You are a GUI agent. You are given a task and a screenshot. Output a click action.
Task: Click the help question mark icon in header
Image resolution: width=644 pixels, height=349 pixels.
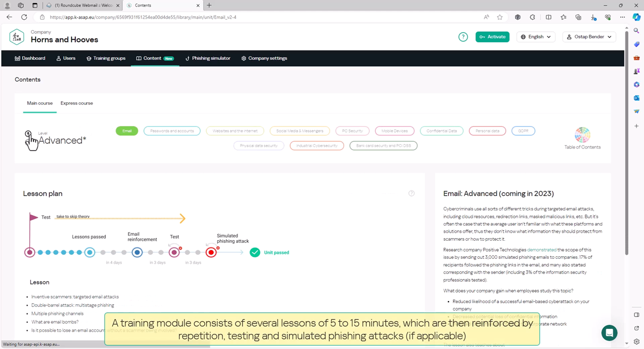[x=463, y=37]
